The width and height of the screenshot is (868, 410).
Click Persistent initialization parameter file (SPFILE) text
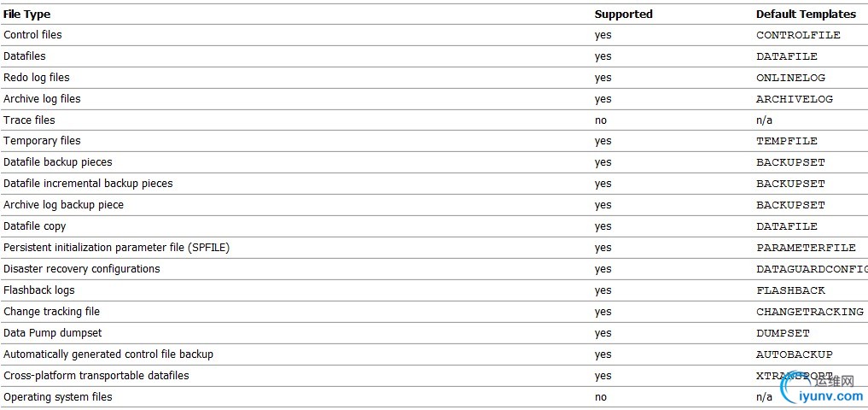(x=116, y=248)
